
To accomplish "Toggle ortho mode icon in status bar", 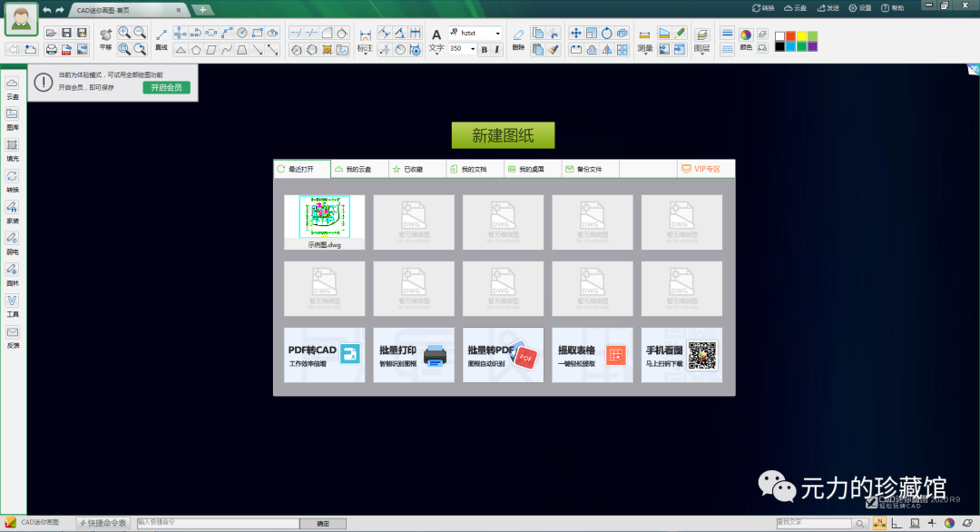I will tap(897, 523).
